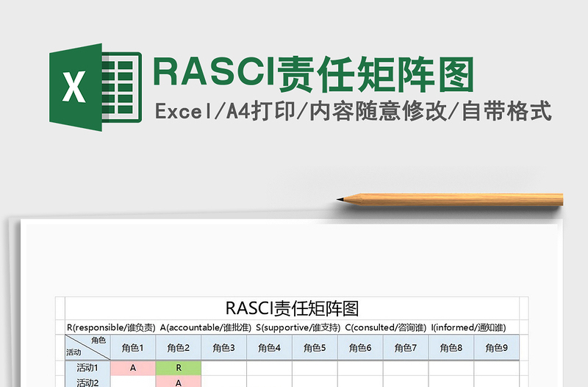Select column header '角色1'

[x=133, y=347]
